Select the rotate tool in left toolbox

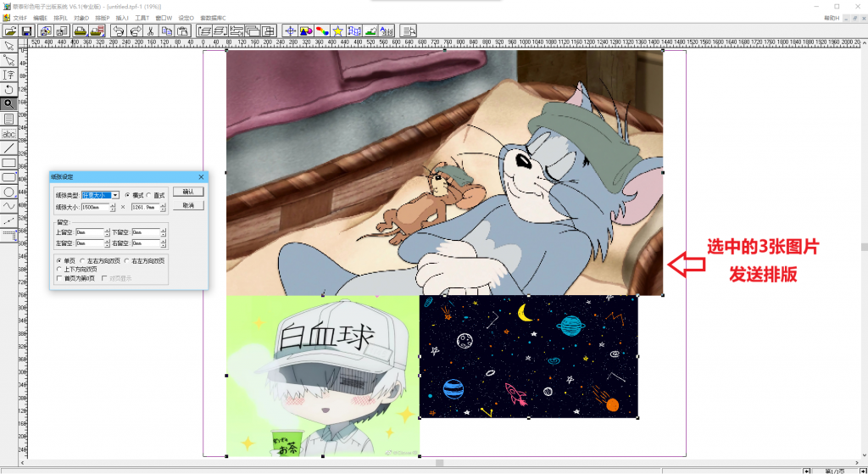pos(8,89)
